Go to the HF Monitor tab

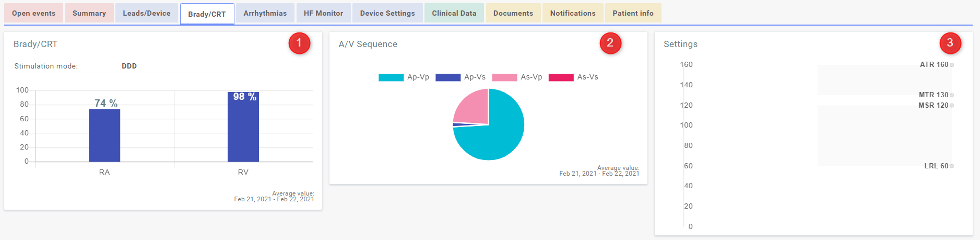[x=324, y=13]
